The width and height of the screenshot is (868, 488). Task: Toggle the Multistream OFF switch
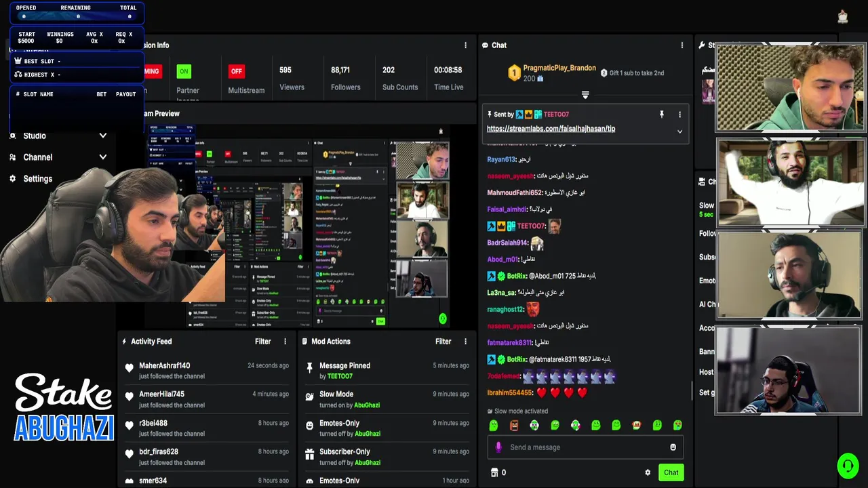[x=237, y=71]
